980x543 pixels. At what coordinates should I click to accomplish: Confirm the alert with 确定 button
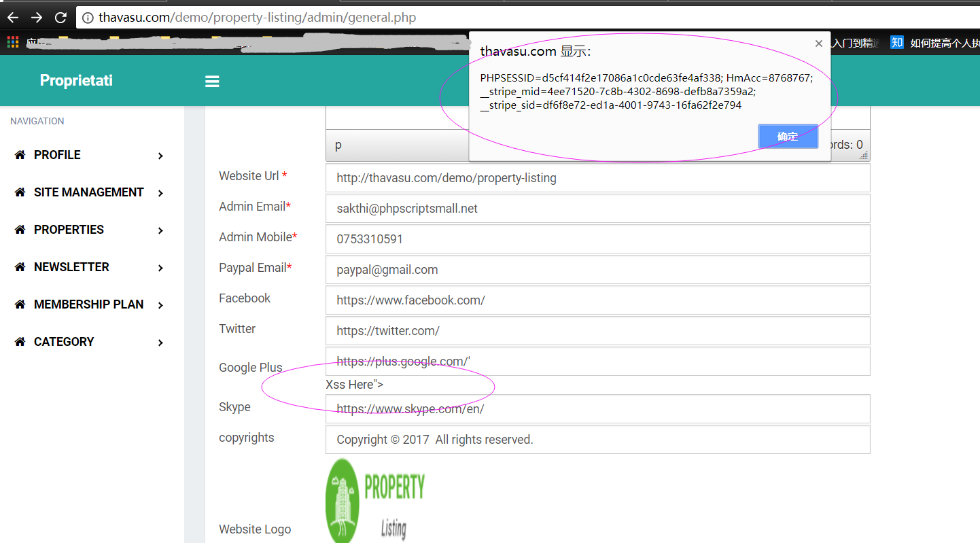[788, 137]
